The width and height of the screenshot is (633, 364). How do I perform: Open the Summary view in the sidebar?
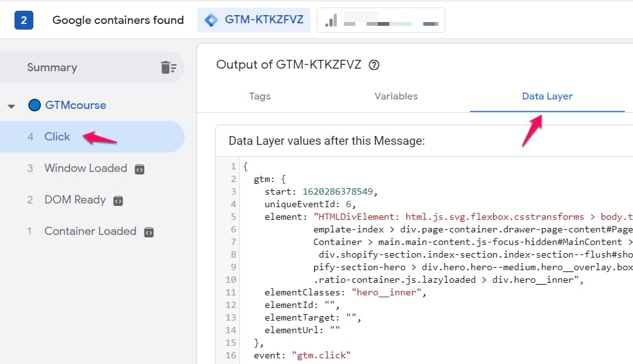[x=52, y=67]
